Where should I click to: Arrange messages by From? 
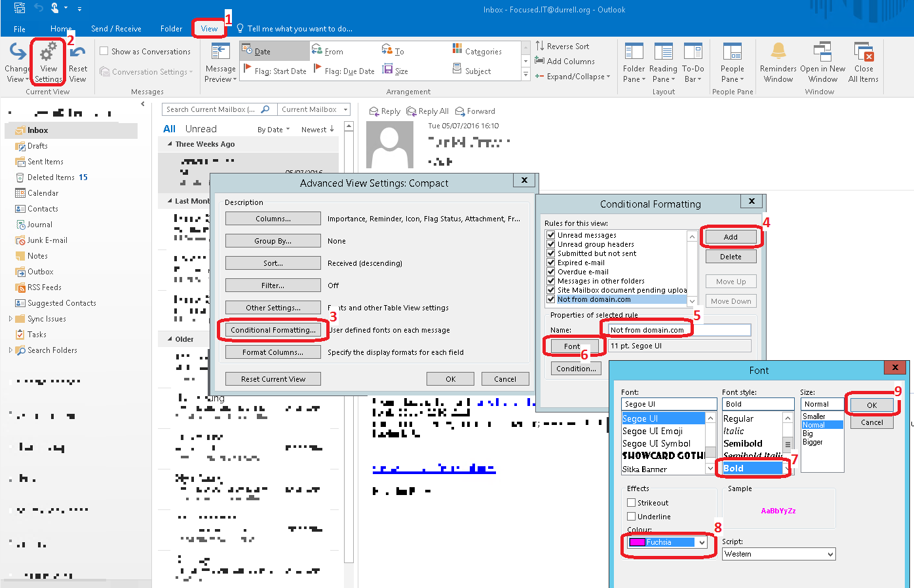(328, 51)
